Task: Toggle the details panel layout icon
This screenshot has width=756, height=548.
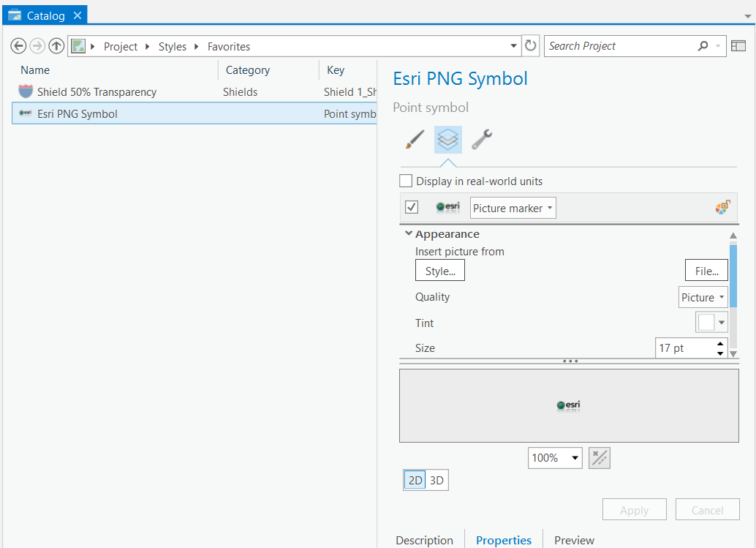Action: click(738, 46)
